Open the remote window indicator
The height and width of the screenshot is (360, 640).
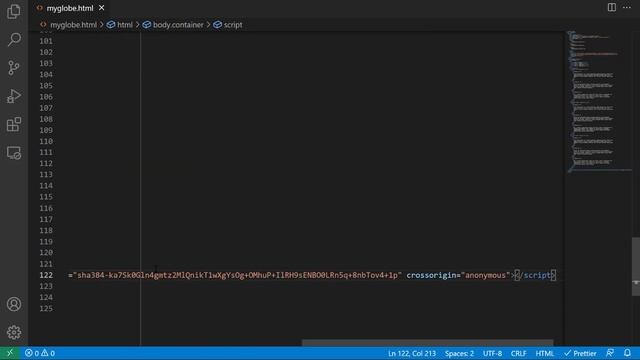10,353
